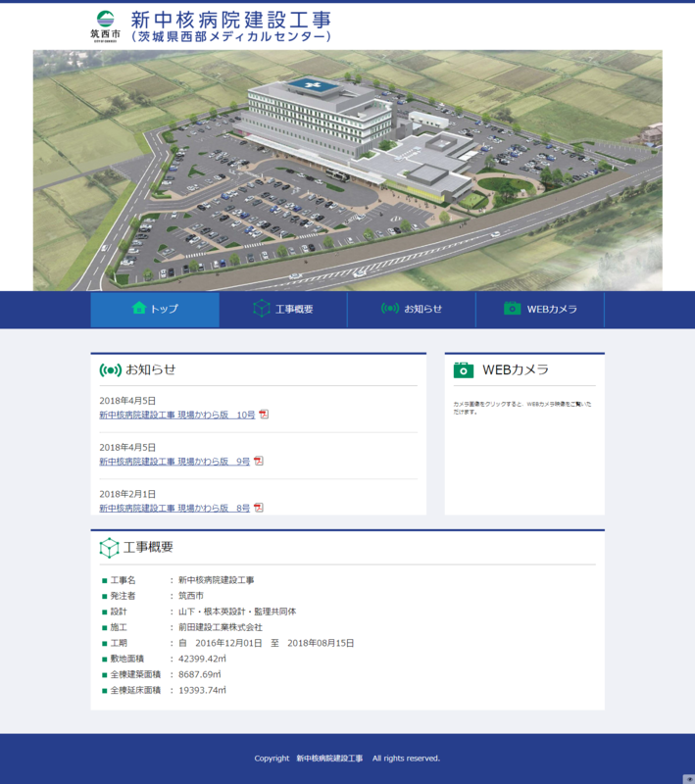Click the PDF icon next to 9号
The width and height of the screenshot is (695, 784).
259,461
